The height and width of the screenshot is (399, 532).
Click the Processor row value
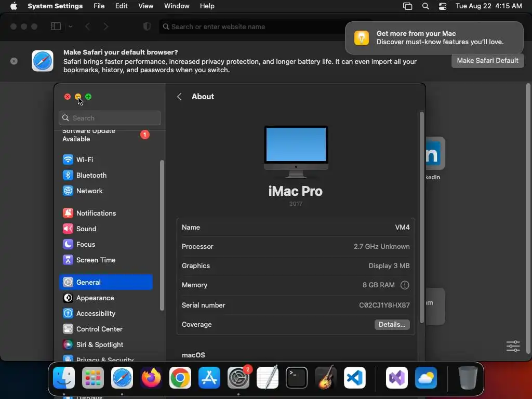click(382, 247)
